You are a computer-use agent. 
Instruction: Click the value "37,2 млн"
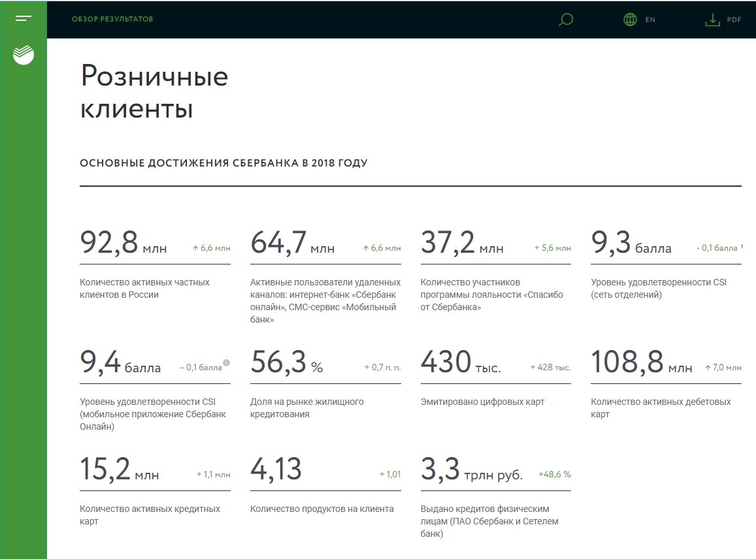(462, 242)
